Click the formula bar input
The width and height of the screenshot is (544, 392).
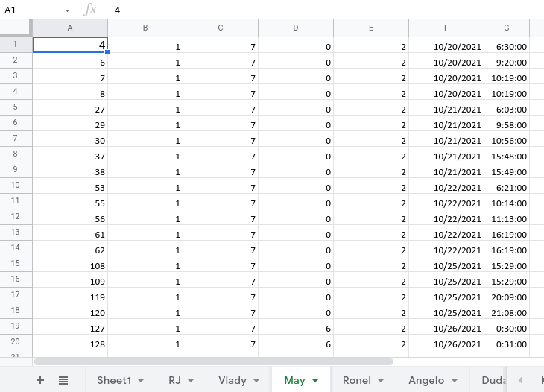(326, 10)
